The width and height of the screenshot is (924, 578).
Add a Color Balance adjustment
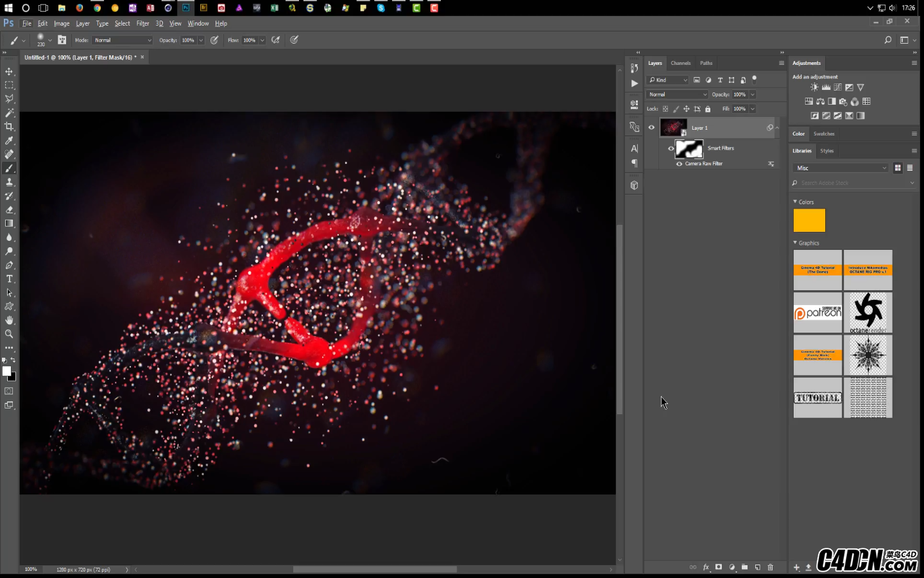click(x=821, y=101)
